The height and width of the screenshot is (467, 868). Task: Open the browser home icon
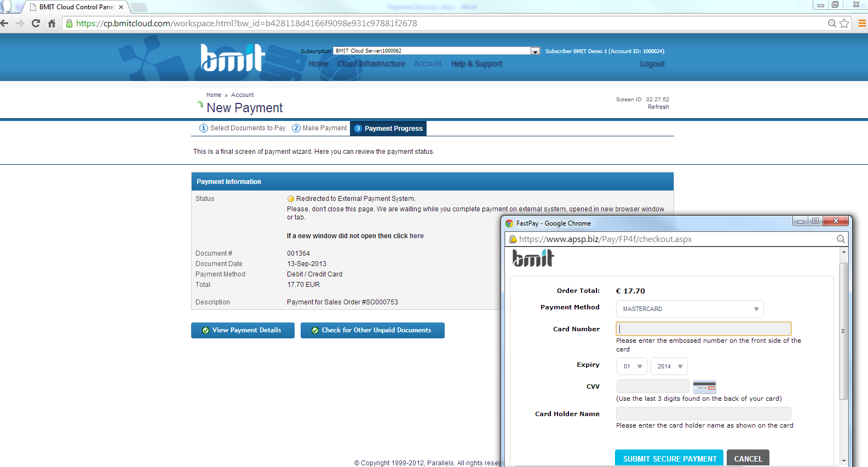[52, 23]
